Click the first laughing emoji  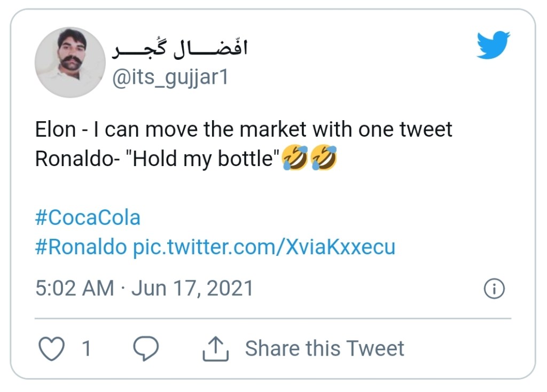coord(296,159)
